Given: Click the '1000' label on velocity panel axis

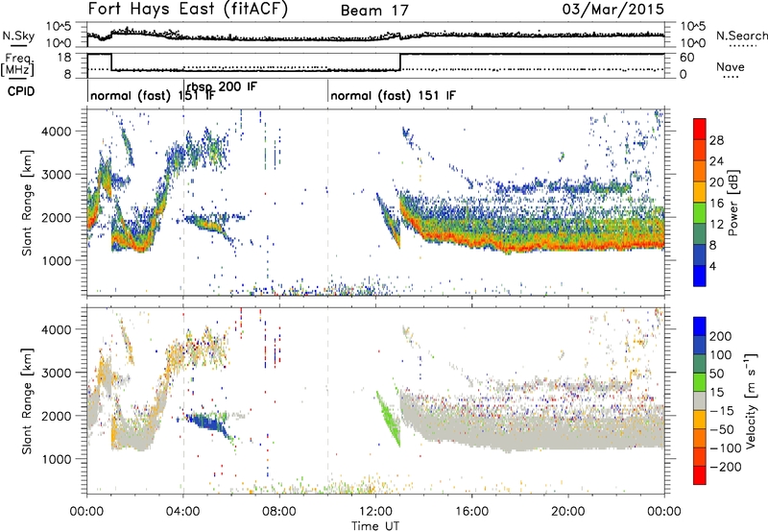Looking at the screenshot, I should (56, 459).
